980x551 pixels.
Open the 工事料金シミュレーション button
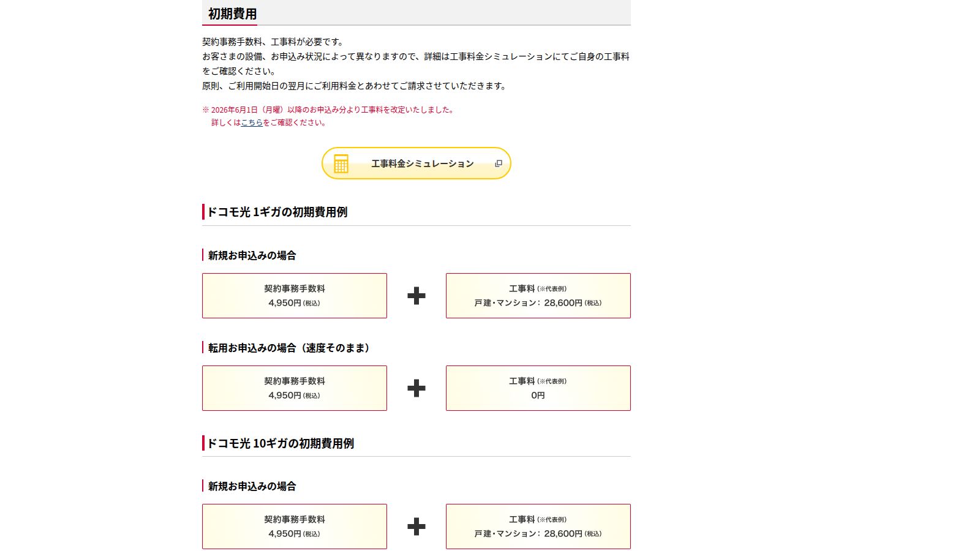(x=416, y=163)
